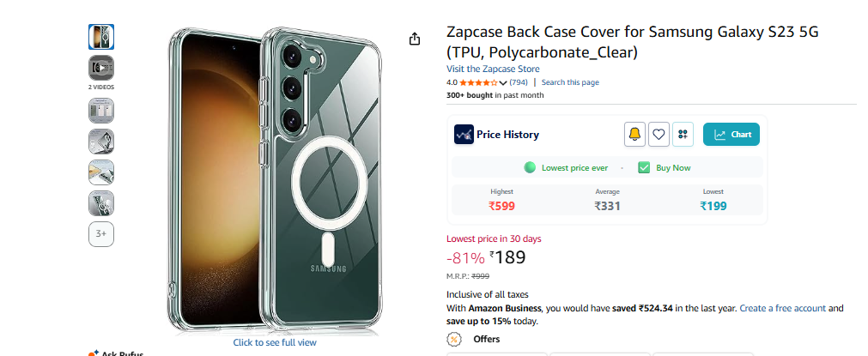Select the three-cases comparison thumbnail

click(101, 111)
